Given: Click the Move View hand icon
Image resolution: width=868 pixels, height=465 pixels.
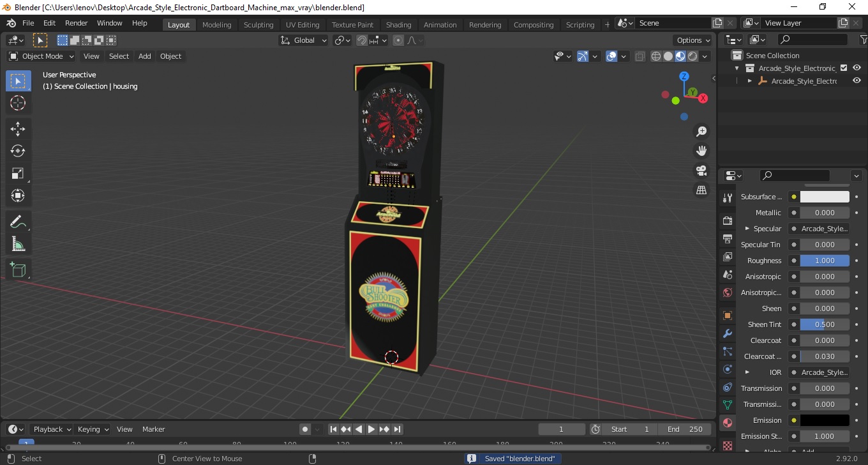Looking at the screenshot, I should click(701, 151).
